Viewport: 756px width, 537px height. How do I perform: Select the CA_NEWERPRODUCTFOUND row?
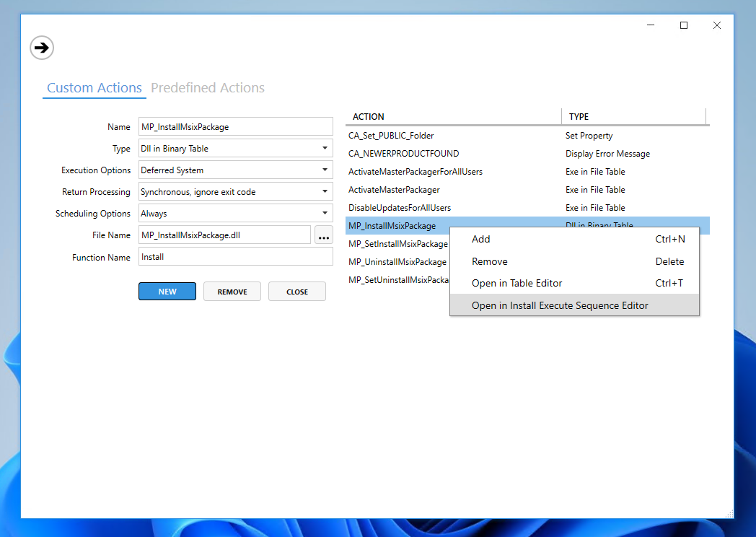point(527,154)
